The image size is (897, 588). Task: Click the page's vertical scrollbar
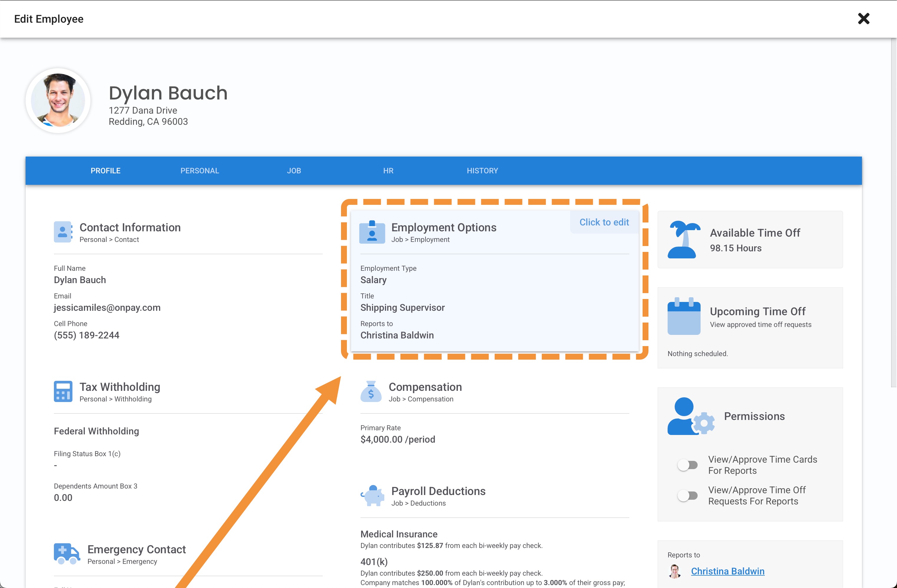pyautogui.click(x=893, y=211)
